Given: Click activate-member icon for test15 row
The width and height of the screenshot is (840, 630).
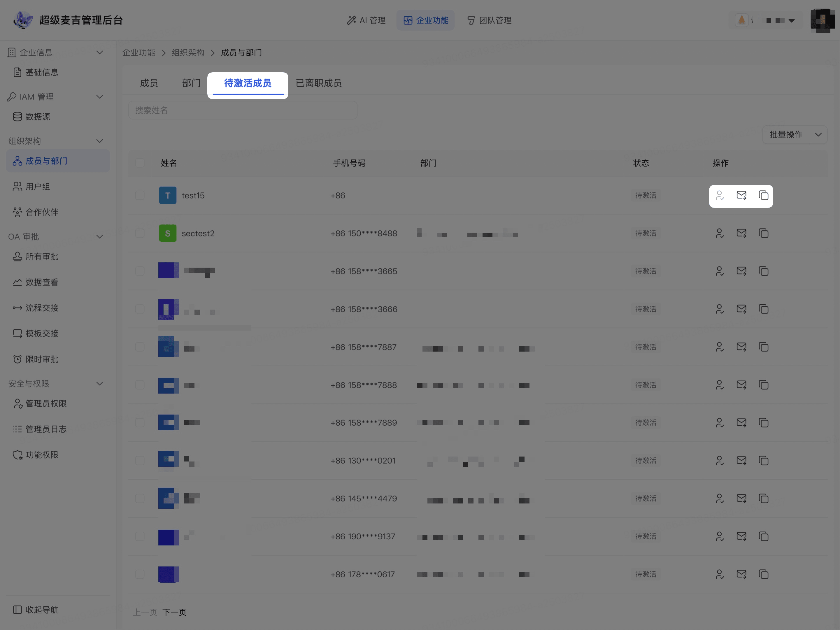Looking at the screenshot, I should point(720,196).
